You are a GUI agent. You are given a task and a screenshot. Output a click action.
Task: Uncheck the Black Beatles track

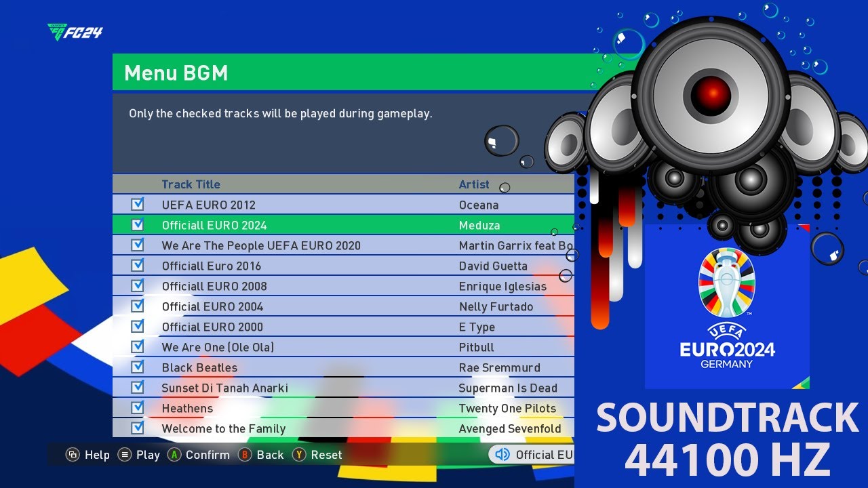[x=138, y=367]
